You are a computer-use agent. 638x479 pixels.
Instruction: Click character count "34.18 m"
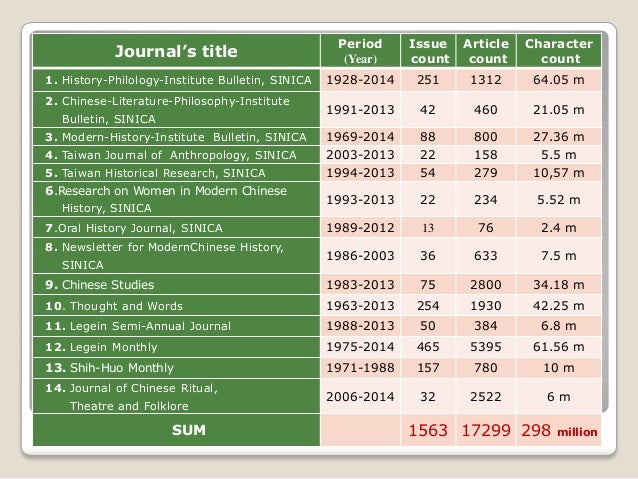click(x=559, y=284)
